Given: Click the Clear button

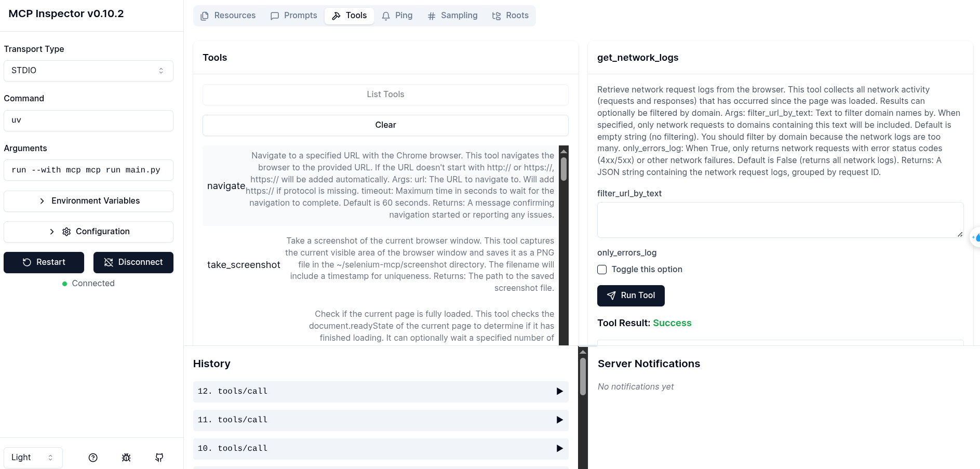Looking at the screenshot, I should point(385,125).
